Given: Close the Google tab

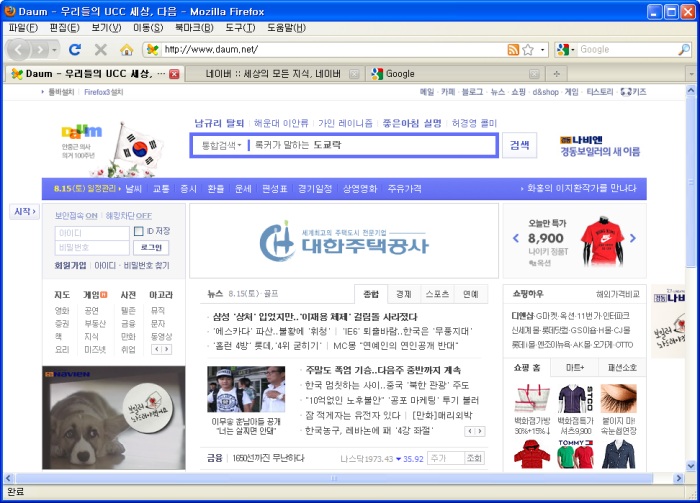Looking at the screenshot, I should click(534, 74).
